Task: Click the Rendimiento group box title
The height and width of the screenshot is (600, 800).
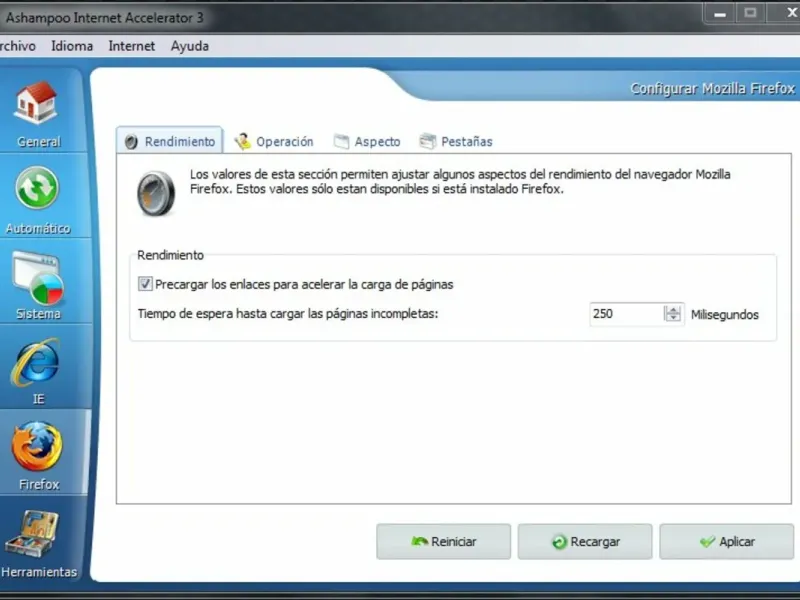Action: tap(170, 255)
